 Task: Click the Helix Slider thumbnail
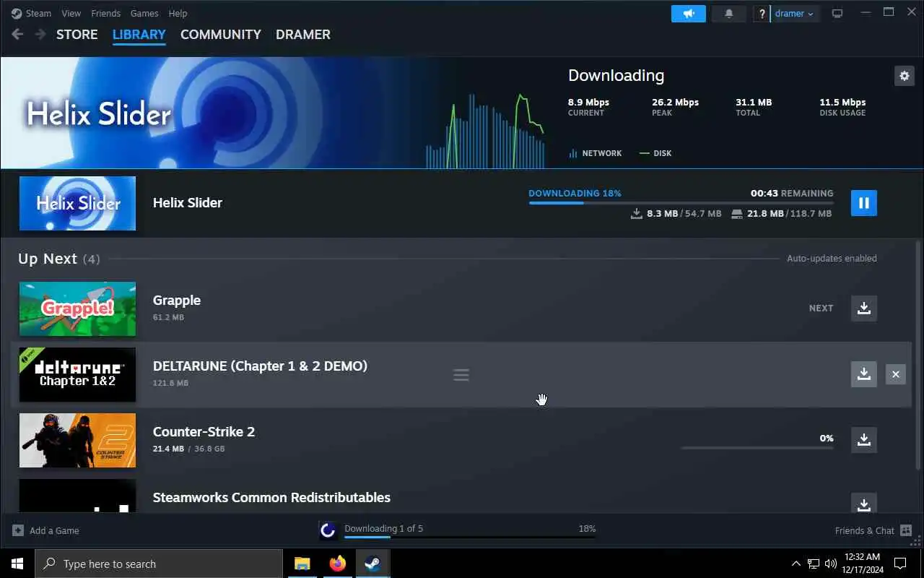coord(77,203)
